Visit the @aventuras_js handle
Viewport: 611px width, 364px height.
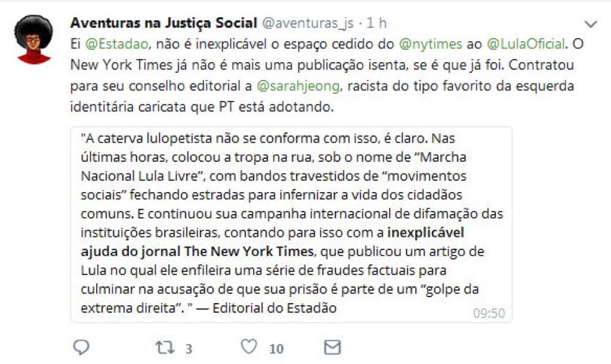click(308, 23)
